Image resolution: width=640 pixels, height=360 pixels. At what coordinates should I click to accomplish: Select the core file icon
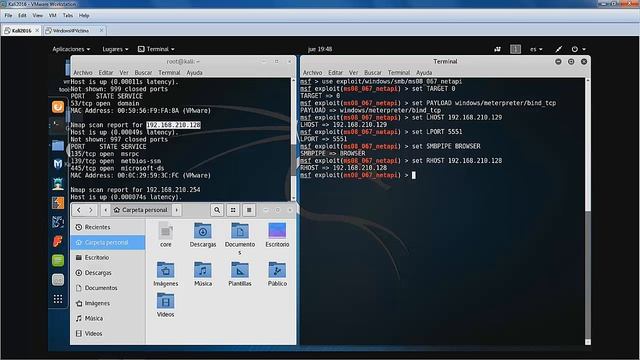click(165, 231)
